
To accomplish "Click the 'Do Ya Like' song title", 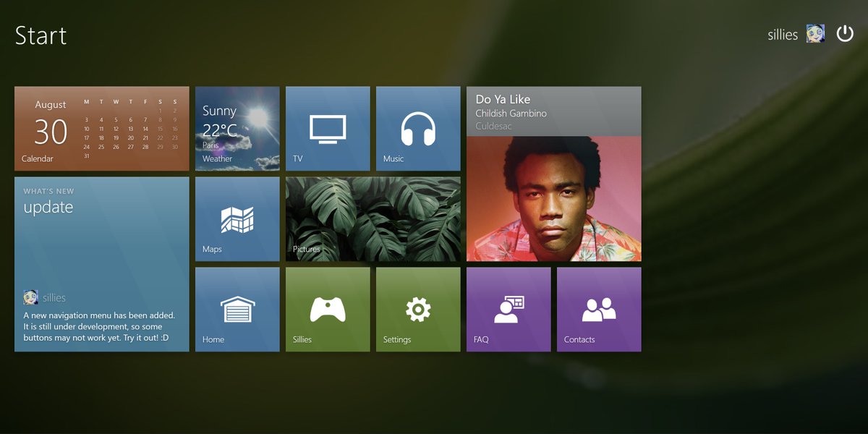I will 503,100.
